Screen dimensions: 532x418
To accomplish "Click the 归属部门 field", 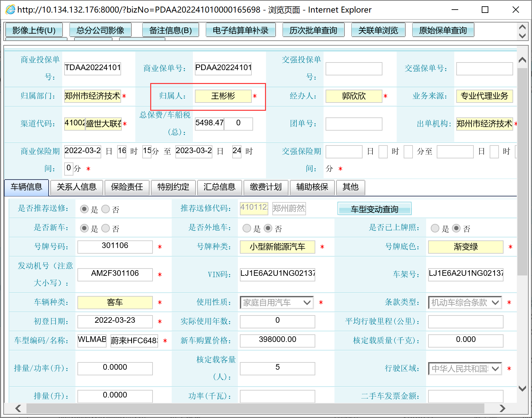I will [x=93, y=96].
